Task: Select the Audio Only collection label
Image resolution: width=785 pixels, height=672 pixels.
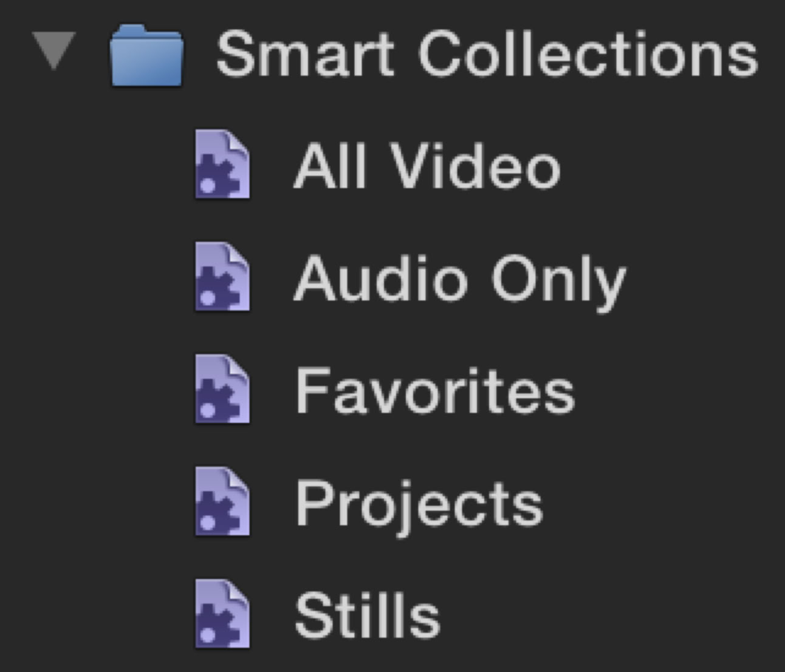Action: 459,279
